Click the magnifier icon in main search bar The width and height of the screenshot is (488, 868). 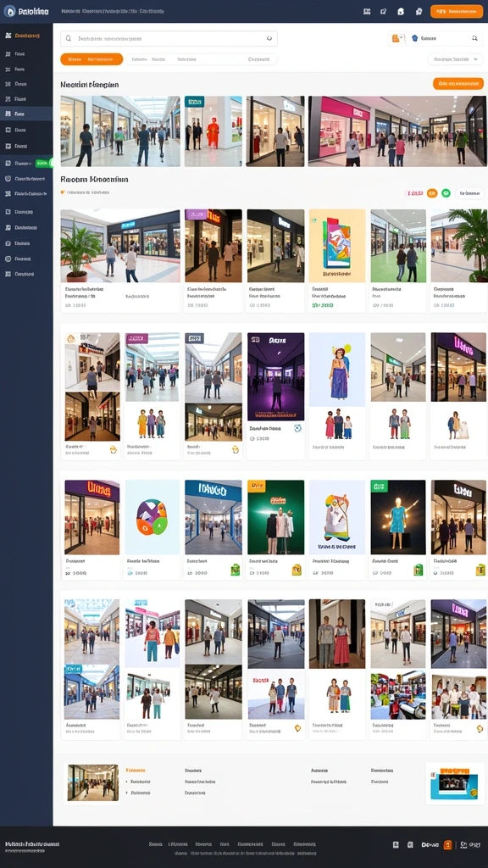(x=69, y=39)
